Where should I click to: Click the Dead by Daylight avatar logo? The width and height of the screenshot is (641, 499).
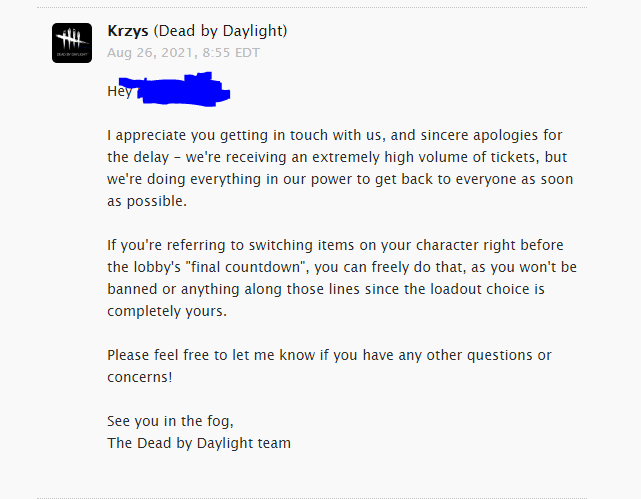72,43
